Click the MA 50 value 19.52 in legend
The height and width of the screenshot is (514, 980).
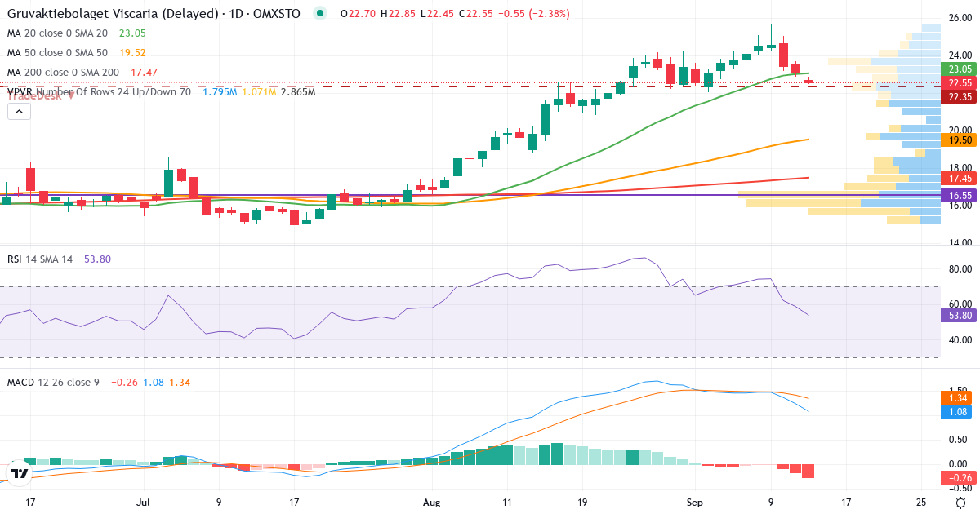coord(132,53)
